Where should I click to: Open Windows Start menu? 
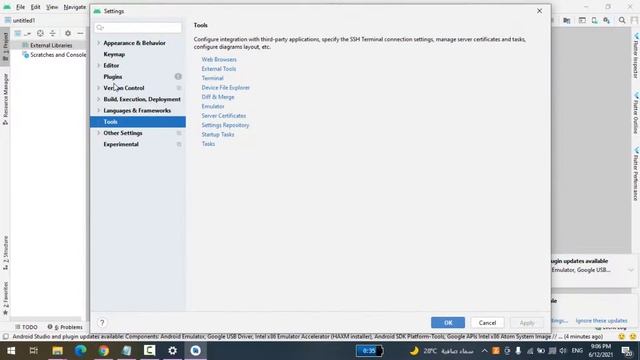click(11, 351)
